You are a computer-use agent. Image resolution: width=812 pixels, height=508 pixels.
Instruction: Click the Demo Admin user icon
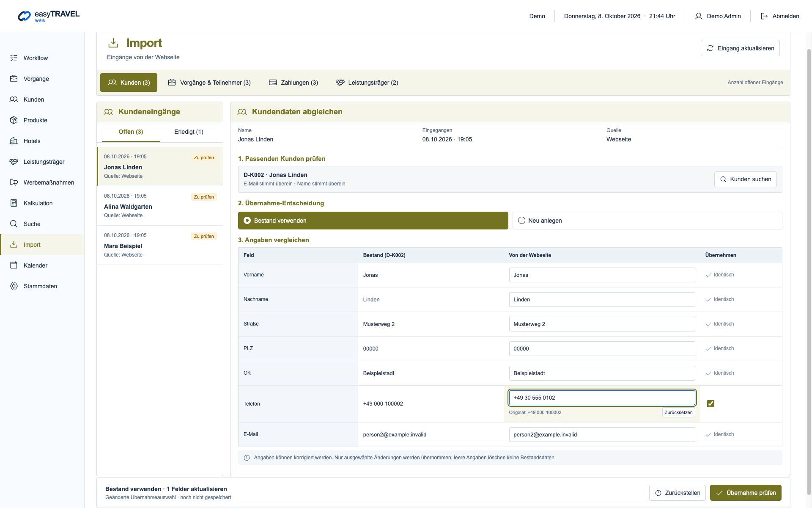(x=699, y=16)
